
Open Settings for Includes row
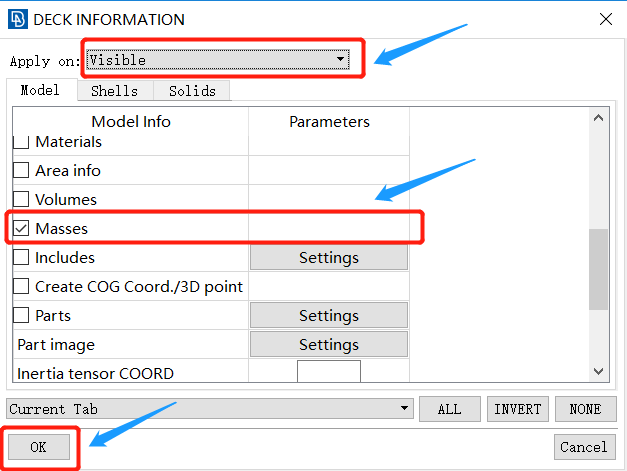point(329,257)
